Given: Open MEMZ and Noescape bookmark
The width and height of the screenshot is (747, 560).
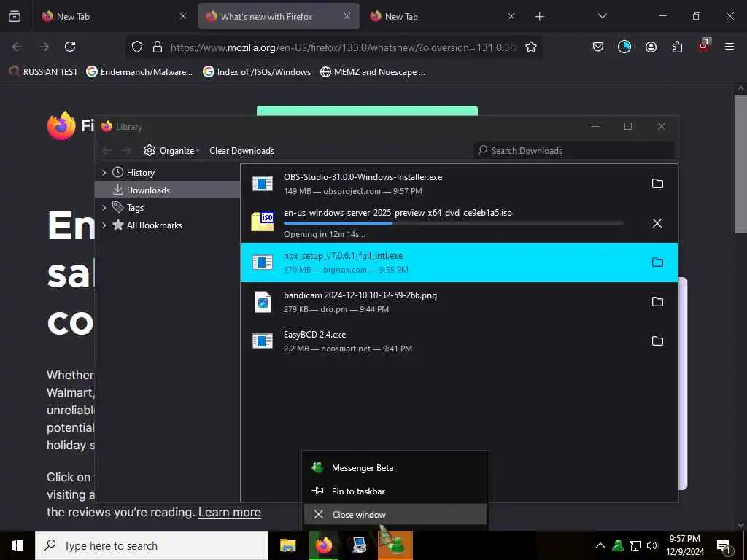Looking at the screenshot, I should [x=373, y=72].
